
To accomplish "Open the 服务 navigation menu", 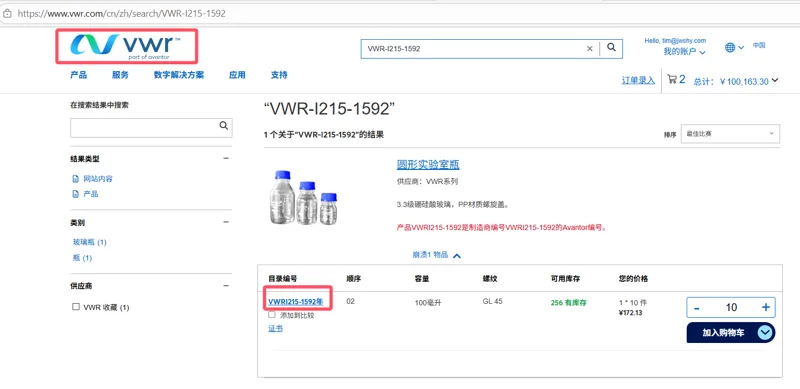I will 120,75.
